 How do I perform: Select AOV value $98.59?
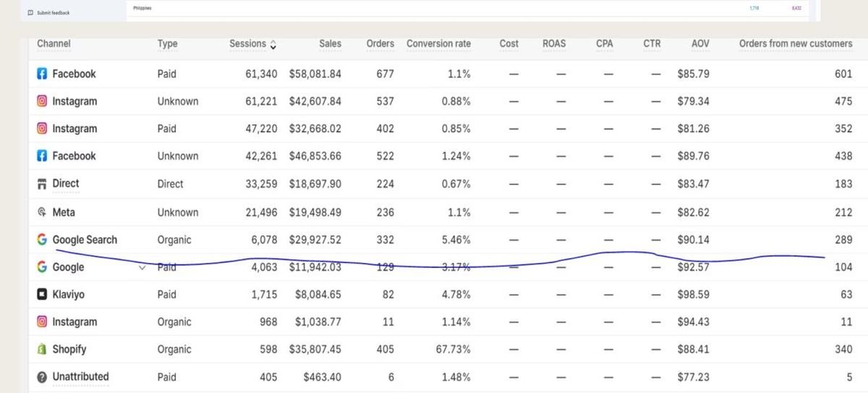(x=694, y=295)
